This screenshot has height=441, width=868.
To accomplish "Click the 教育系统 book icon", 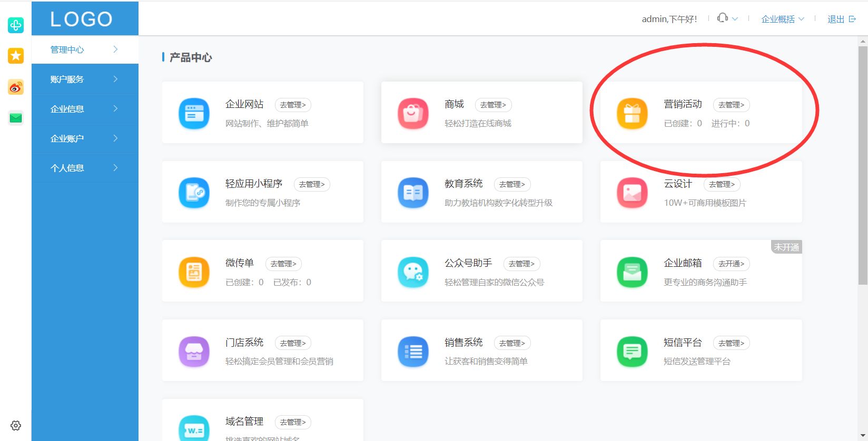I will tap(413, 193).
